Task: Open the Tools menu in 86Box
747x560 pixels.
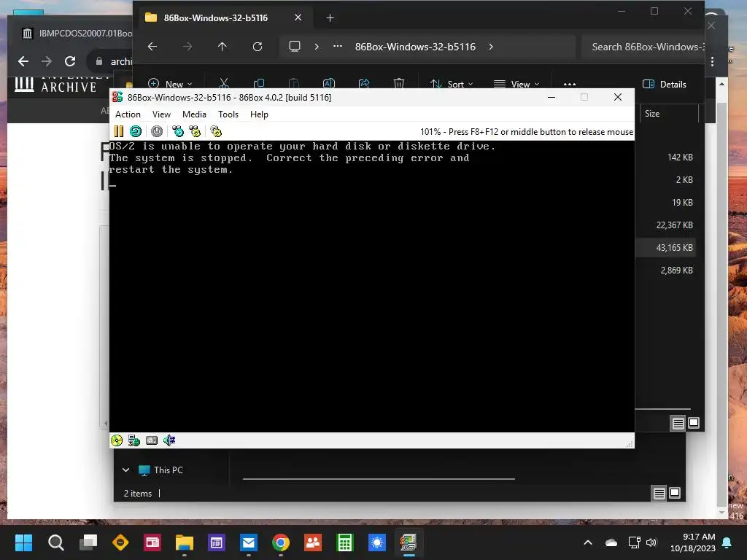Action: point(228,114)
